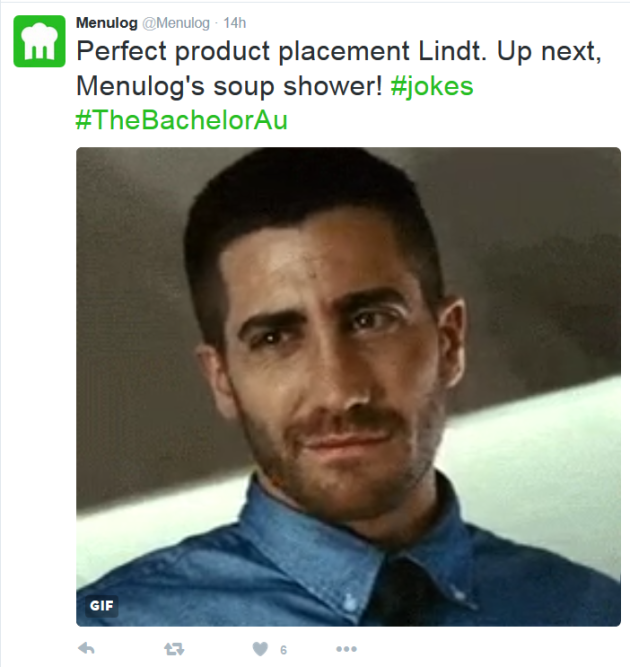View the 6 likes count
The image size is (630, 667).
coord(283,650)
